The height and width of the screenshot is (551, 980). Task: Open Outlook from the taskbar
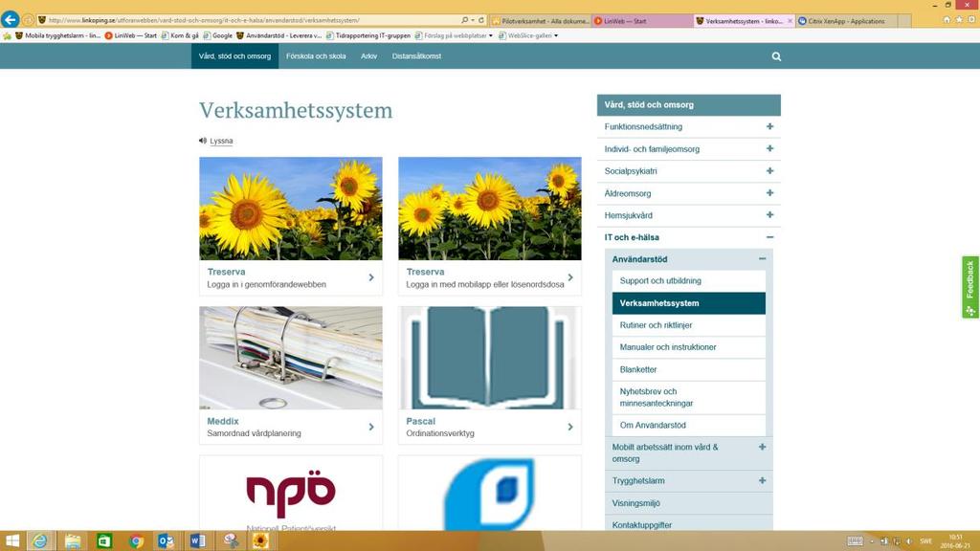pos(167,541)
